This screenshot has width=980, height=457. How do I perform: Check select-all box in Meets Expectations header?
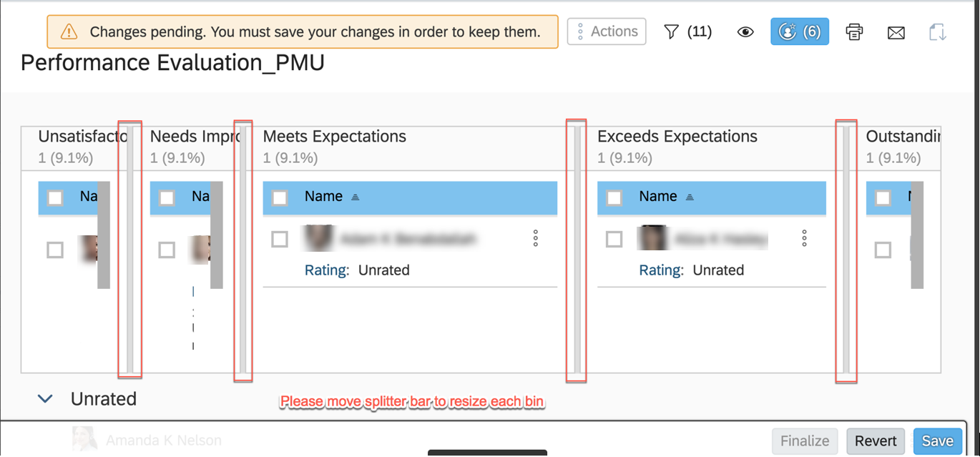tap(280, 198)
